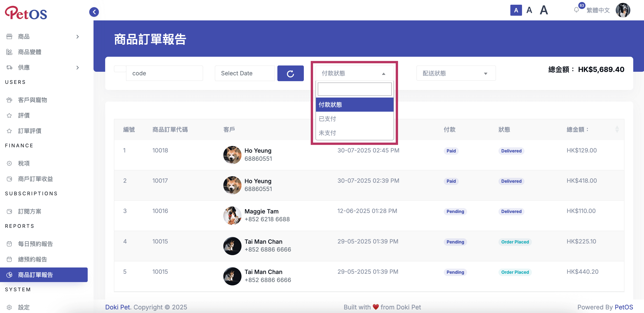
Task: Open 客戶與寵物 page
Action: tap(33, 100)
